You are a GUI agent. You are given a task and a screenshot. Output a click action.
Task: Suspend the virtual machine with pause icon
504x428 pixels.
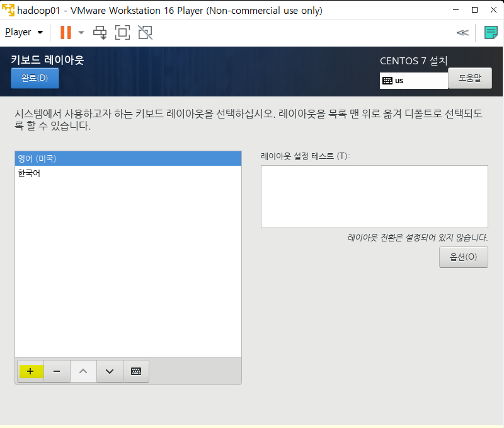coord(66,33)
